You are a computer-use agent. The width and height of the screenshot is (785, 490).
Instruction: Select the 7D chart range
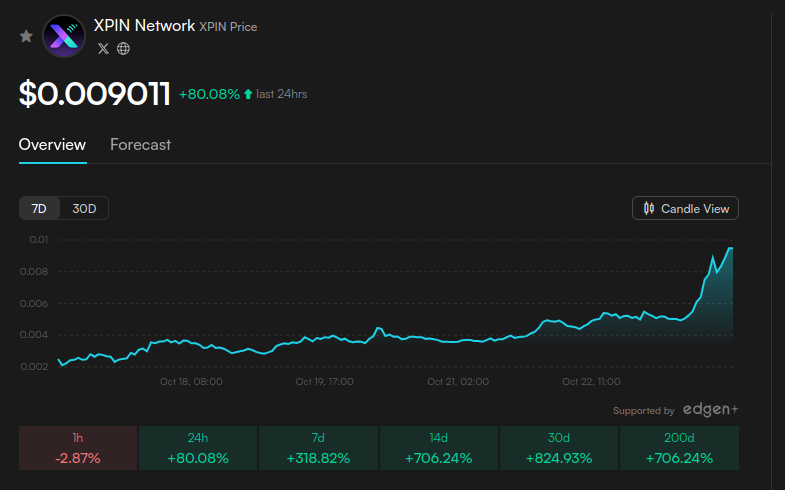(x=39, y=208)
